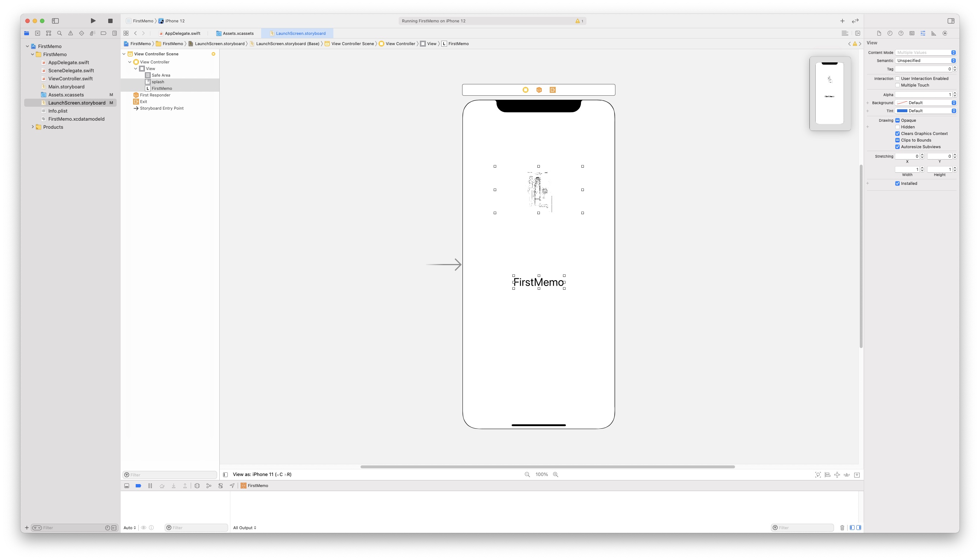Screen dimensions: 980x560
Task: Enable User Interaction Enabled checkbox
Action: [x=897, y=78]
